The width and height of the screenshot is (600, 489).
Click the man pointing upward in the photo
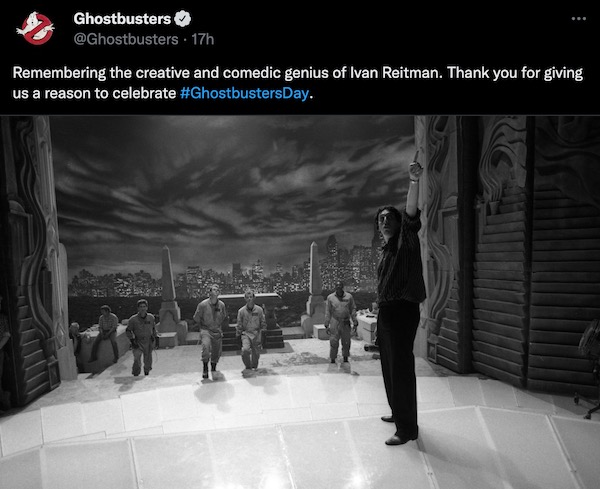(x=400, y=302)
